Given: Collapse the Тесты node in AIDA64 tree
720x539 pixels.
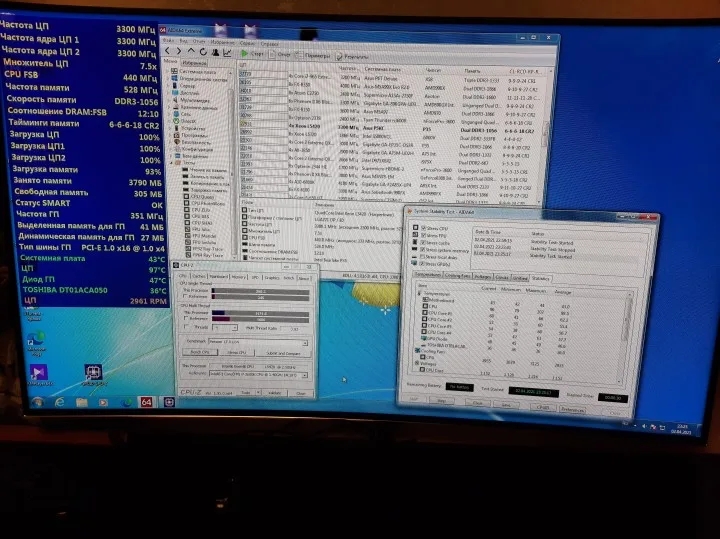Looking at the screenshot, I should pos(172,163).
